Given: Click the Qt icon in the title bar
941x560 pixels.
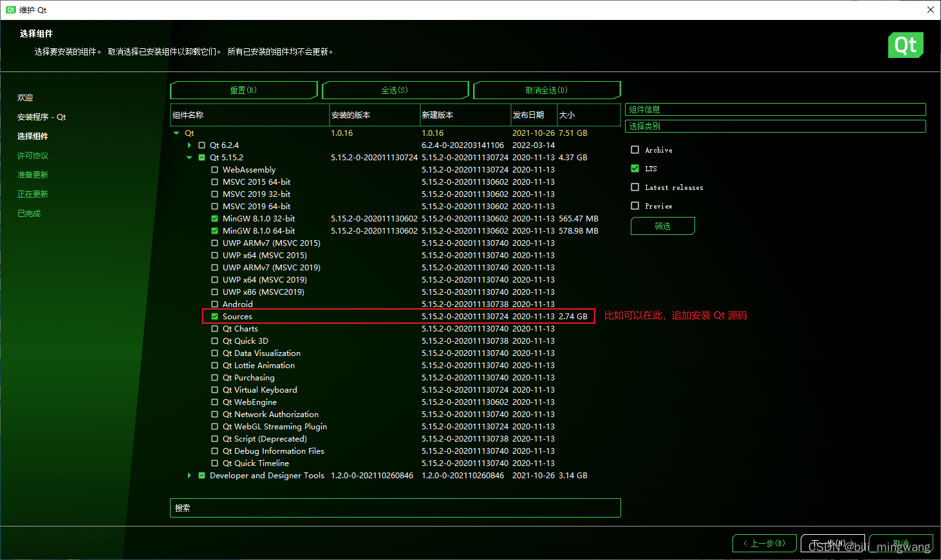Looking at the screenshot, I should tap(11, 10).
